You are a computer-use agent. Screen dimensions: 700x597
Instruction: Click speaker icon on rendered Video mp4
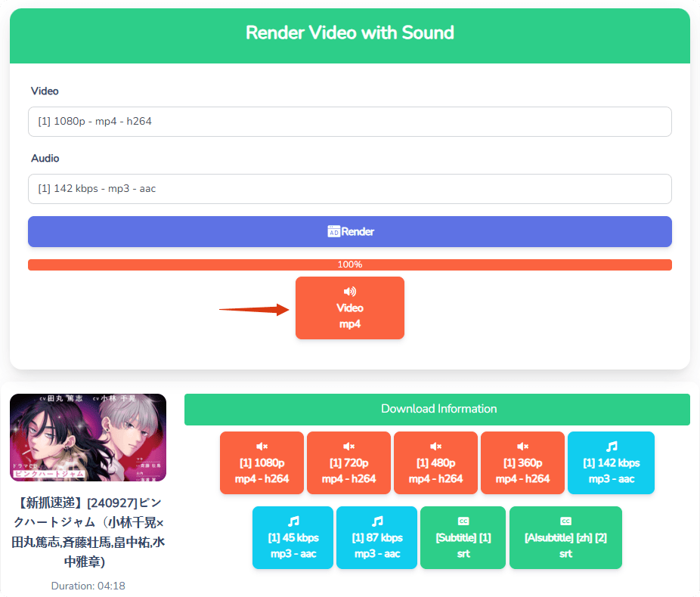point(349,292)
